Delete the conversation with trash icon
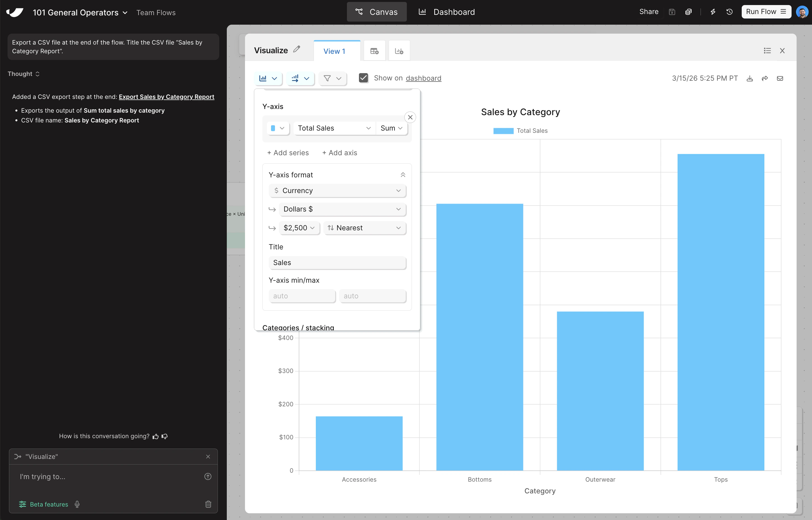This screenshot has width=812, height=520. pyautogui.click(x=208, y=504)
